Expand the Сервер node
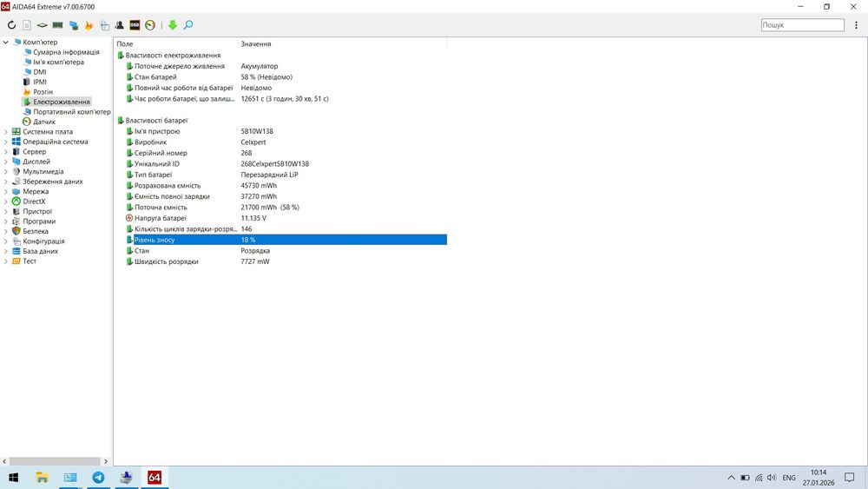This screenshot has height=489, width=868. point(5,152)
